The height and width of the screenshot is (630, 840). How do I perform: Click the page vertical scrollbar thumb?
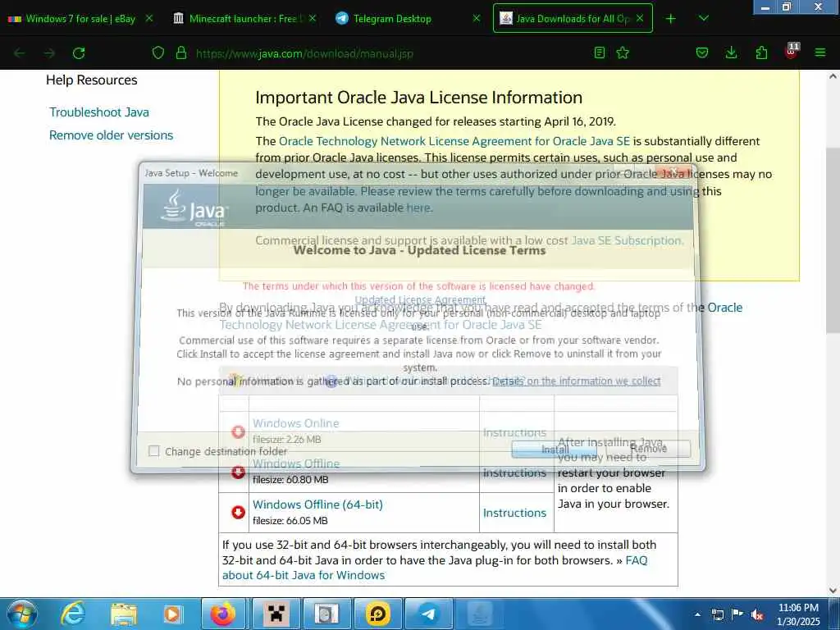(833, 241)
